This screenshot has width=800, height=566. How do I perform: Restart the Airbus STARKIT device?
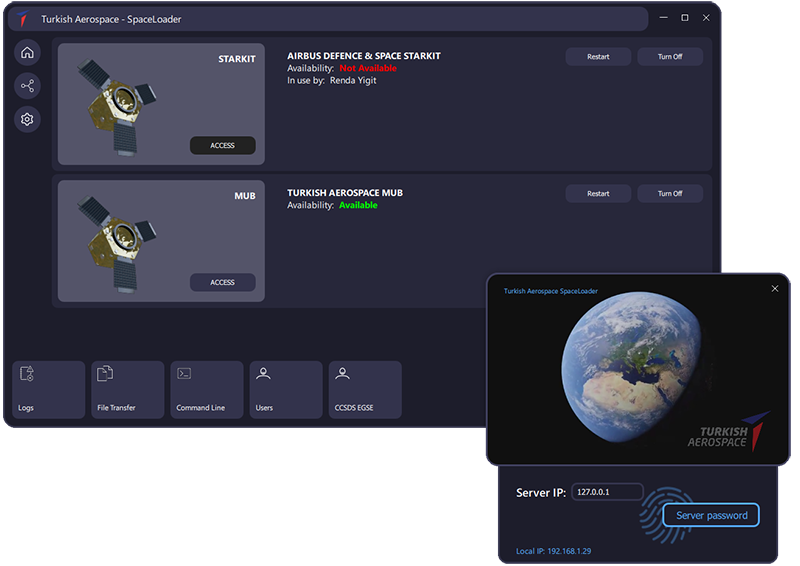tap(598, 57)
